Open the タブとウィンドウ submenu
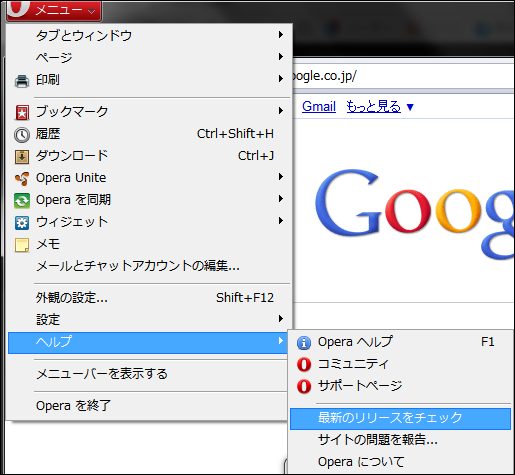 (x=149, y=35)
